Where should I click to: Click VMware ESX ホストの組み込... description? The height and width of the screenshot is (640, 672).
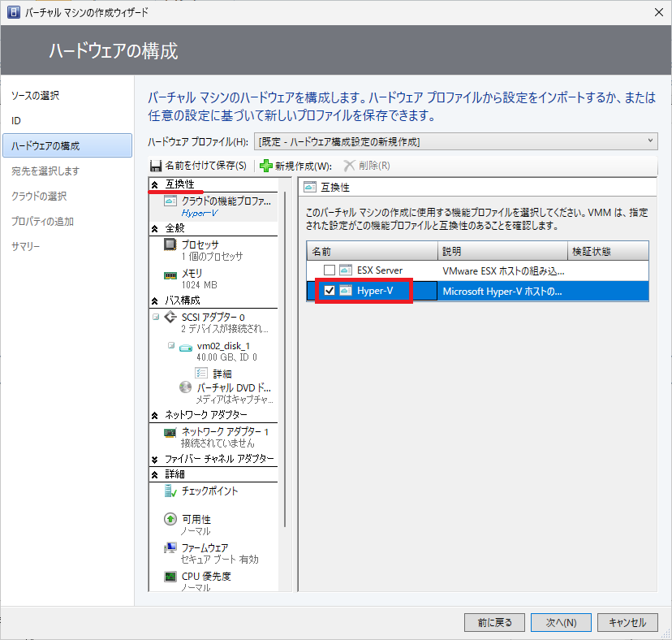pyautogui.click(x=503, y=270)
